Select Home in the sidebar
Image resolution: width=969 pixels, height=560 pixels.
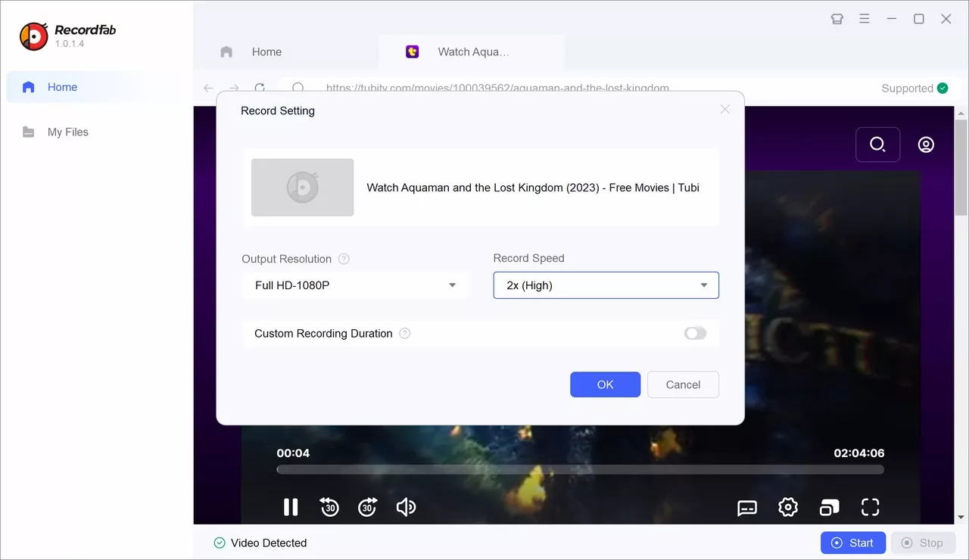pyautogui.click(x=98, y=87)
